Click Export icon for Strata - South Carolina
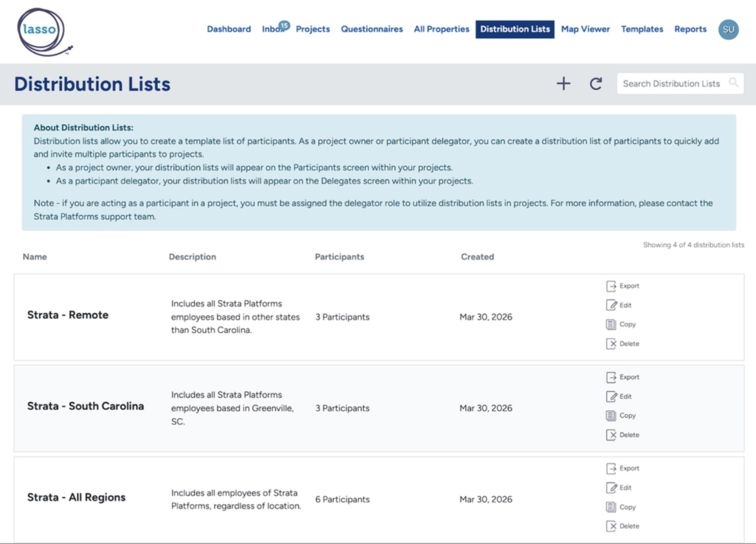The height and width of the screenshot is (544, 756). click(611, 376)
